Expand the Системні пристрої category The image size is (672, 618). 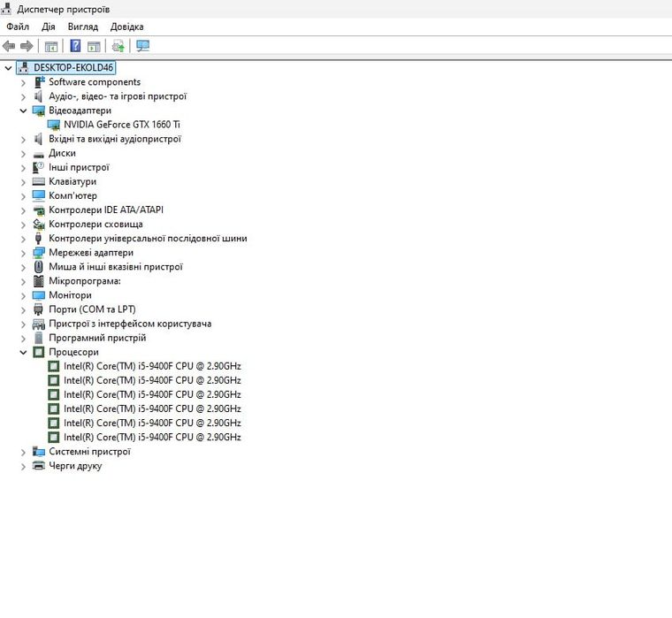[x=24, y=452]
